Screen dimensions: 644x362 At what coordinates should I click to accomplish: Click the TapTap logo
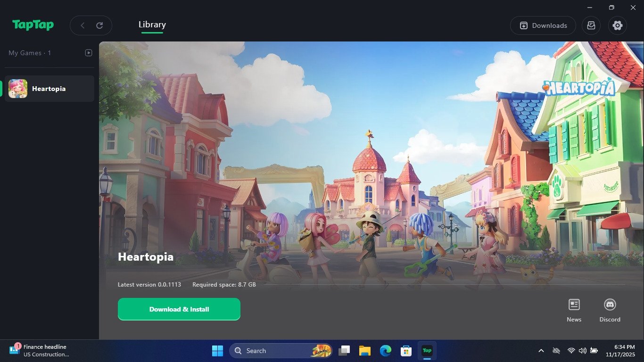point(32,25)
